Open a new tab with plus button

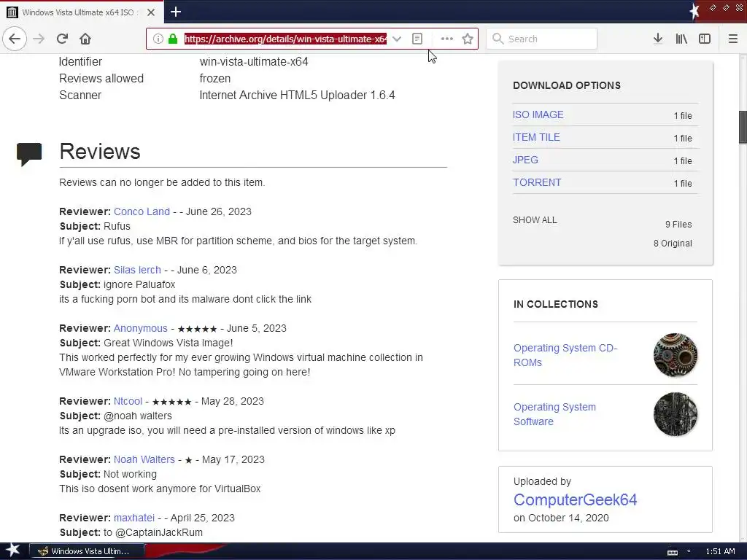click(x=176, y=12)
